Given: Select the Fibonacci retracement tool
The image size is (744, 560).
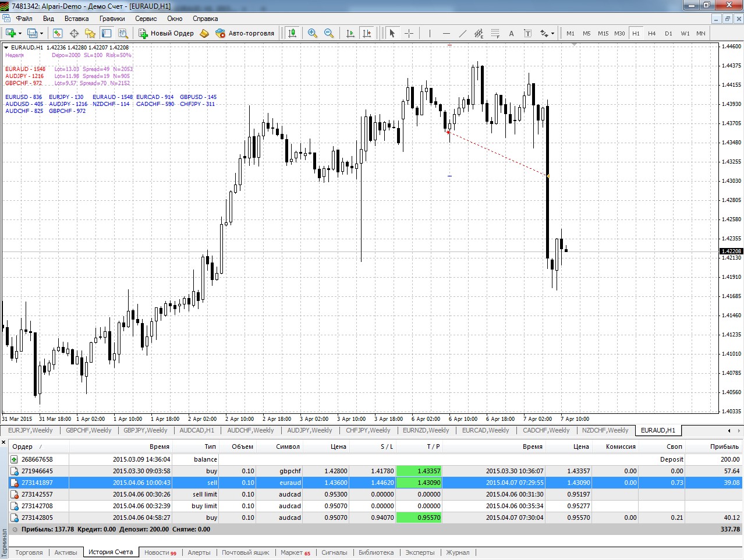Looking at the screenshot, I should 495,33.
